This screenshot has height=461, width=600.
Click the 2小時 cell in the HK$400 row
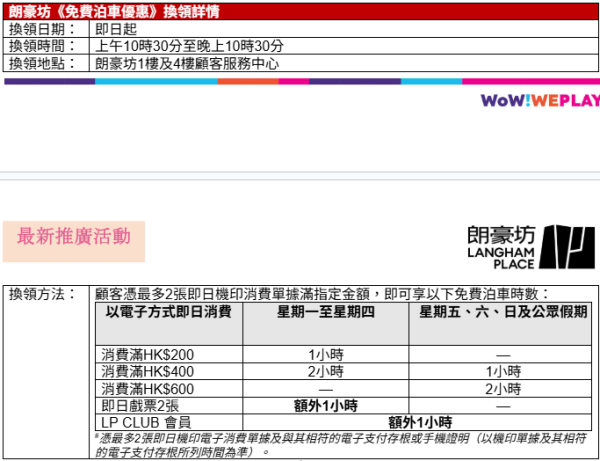tap(326, 371)
